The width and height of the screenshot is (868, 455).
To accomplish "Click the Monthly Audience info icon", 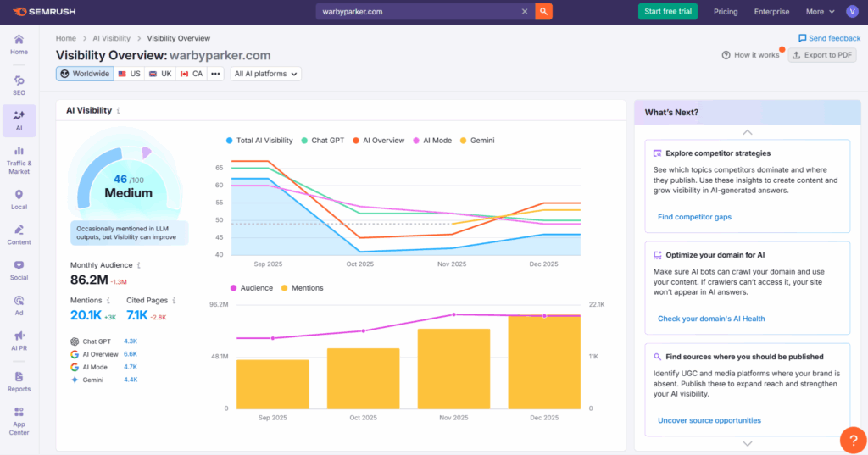I will 138,265.
